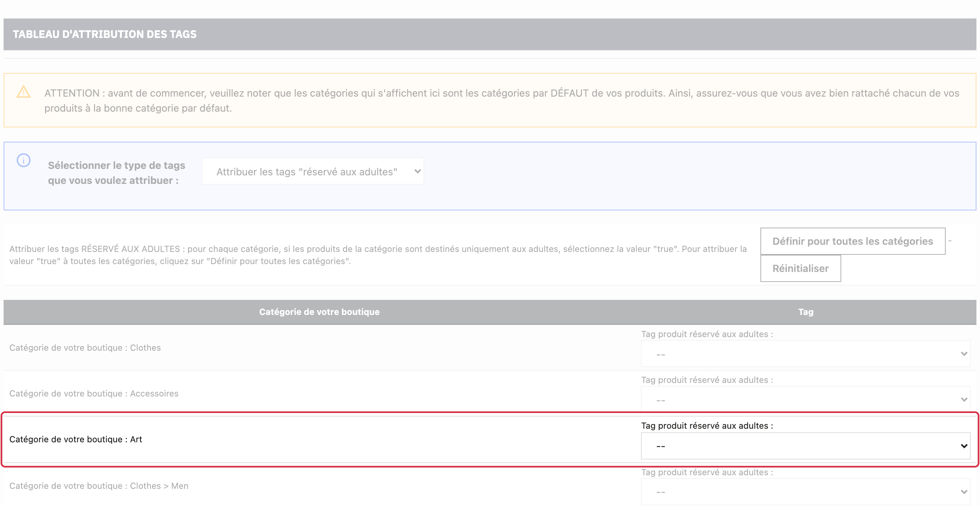Click the blue info circle icon
Image resolution: width=980 pixels, height=506 pixels.
pyautogui.click(x=24, y=160)
